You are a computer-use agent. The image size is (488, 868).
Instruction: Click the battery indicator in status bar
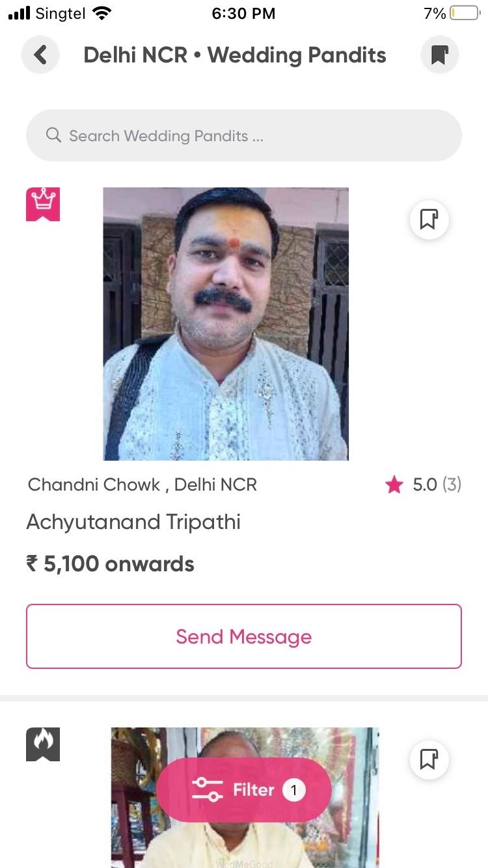click(x=465, y=13)
